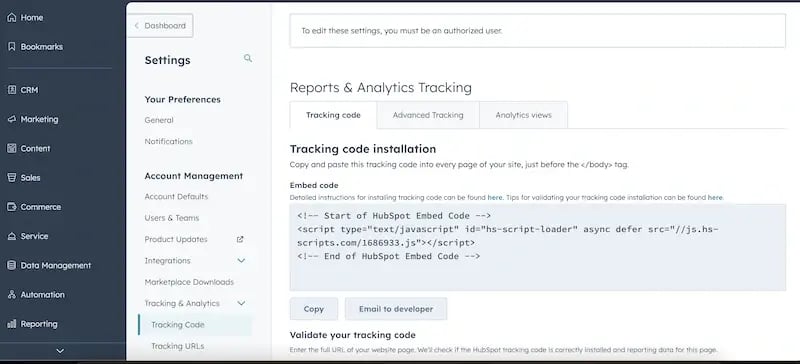Expand sidebar navigation with bottom chevron
Image resolution: width=800 pixels, height=364 pixels.
tap(60, 351)
